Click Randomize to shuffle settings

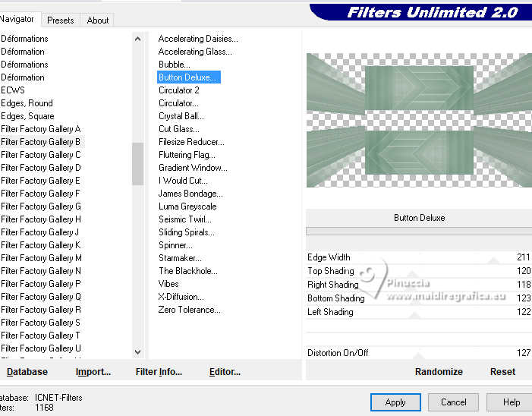(x=439, y=371)
